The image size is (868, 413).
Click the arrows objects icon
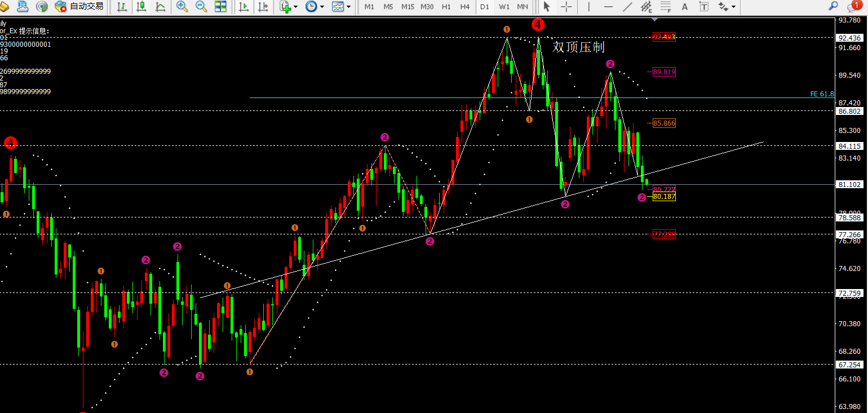[x=723, y=7]
